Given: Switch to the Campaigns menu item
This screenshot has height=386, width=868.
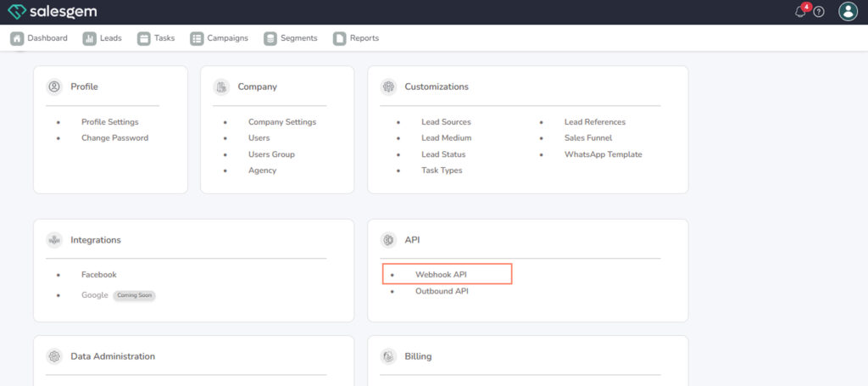Looking at the screenshot, I should [219, 38].
